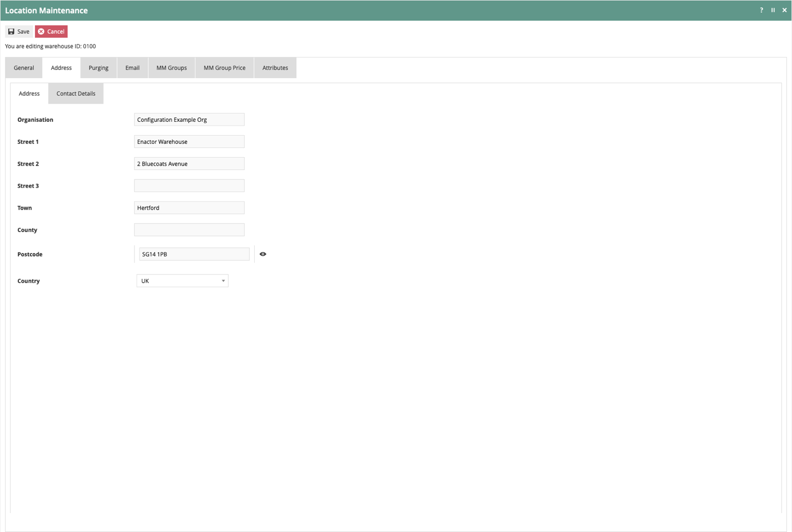Click the Organisation label
This screenshot has width=792, height=532.
tap(35, 120)
